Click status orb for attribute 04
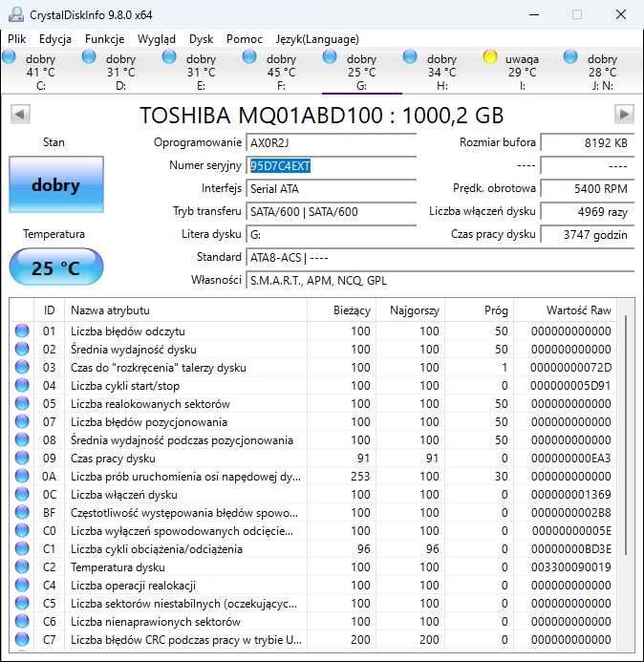Viewport: 644px width, 662px height. (x=22, y=386)
